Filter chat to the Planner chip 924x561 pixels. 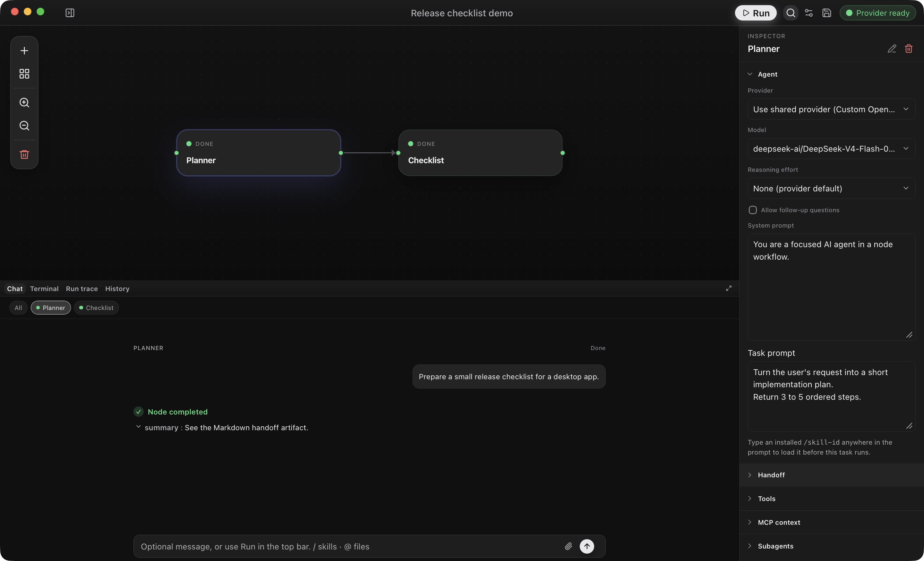pyautogui.click(x=51, y=308)
